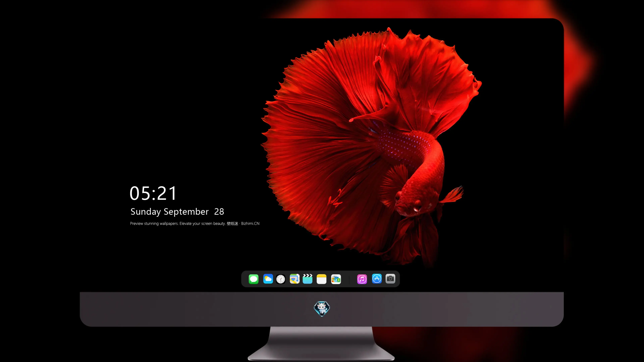The image size is (644, 362).
Task: Open the Videos clapperboard icon
Action: (x=308, y=279)
